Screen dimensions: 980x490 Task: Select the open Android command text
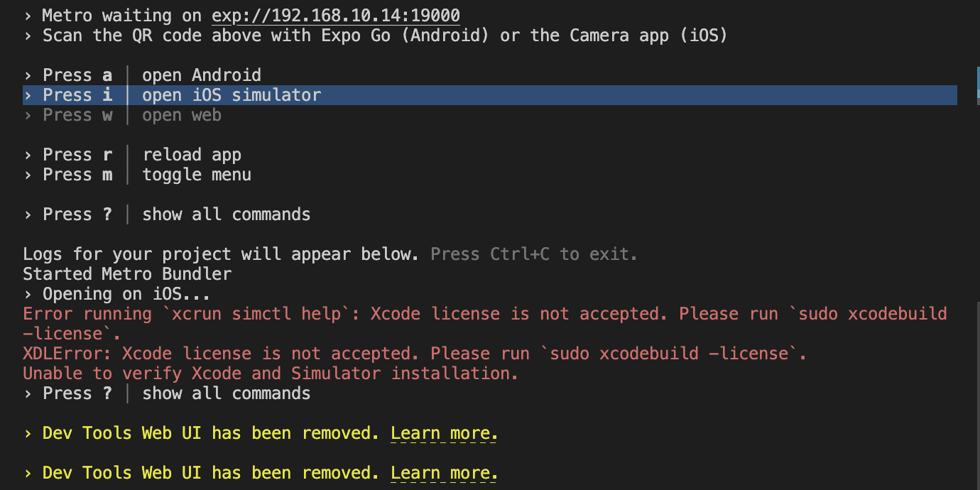click(202, 75)
